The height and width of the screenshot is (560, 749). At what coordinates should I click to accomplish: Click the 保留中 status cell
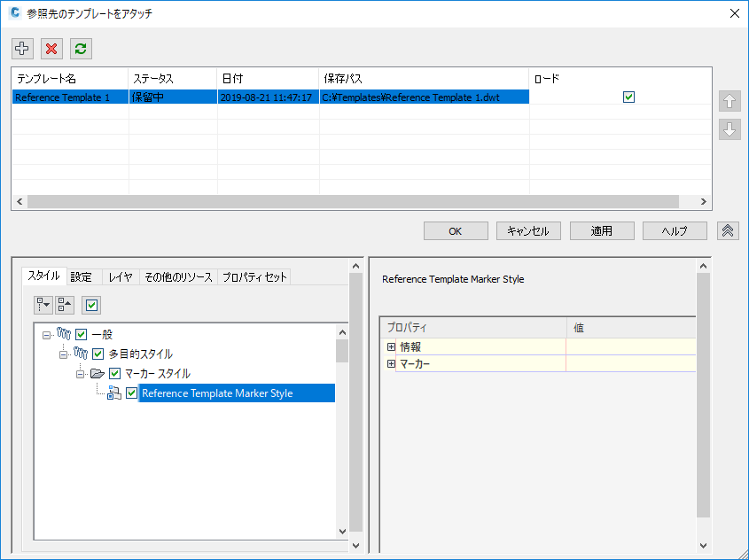pos(173,97)
